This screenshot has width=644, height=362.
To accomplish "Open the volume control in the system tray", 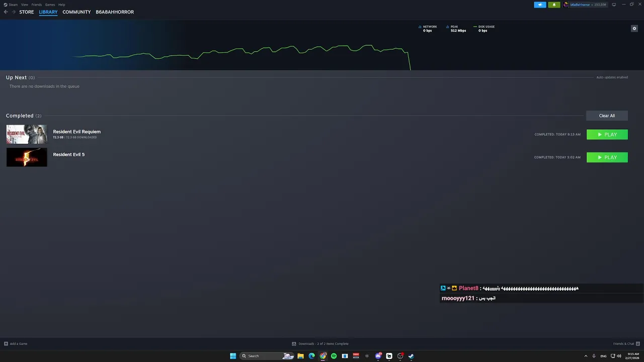I will pos(619,356).
